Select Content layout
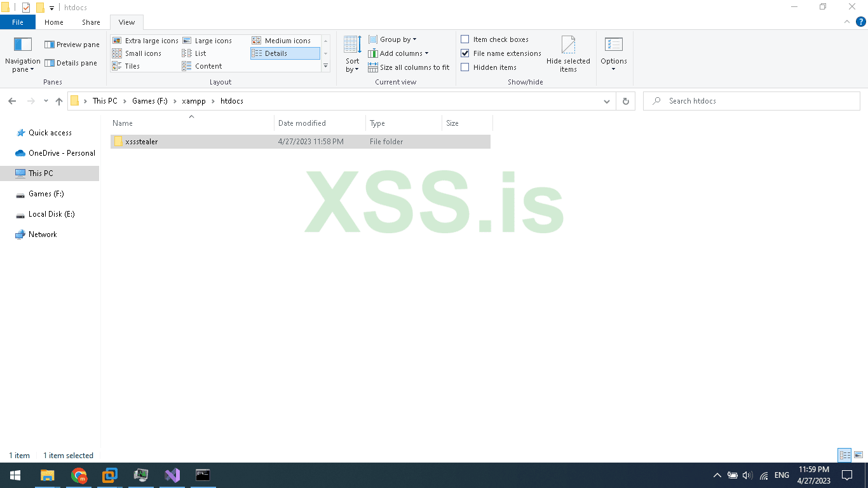This screenshot has height=488, width=868. (202, 66)
